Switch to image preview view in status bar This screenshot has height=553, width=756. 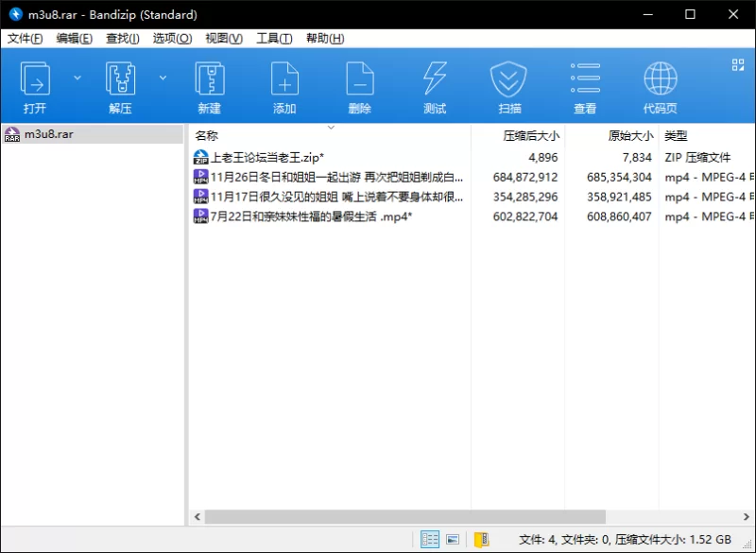click(453, 539)
